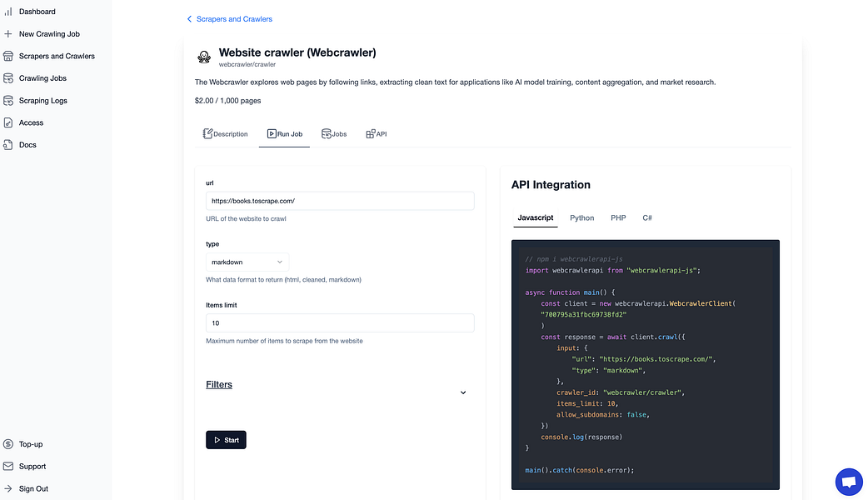Open the chat support bubble

[x=848, y=481]
